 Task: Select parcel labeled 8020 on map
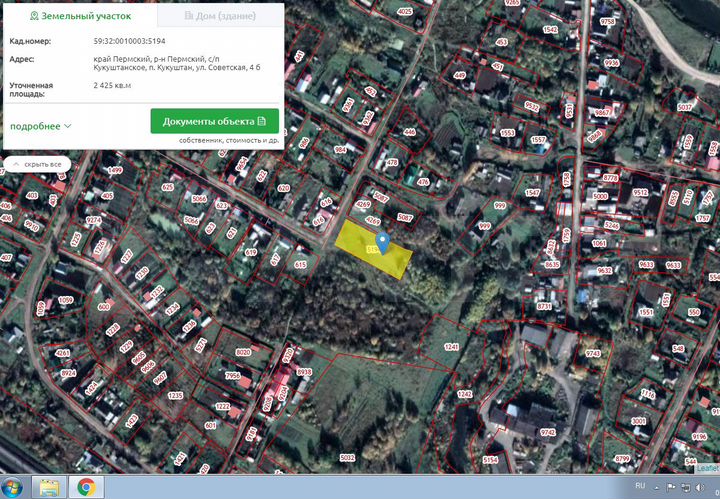pyautogui.click(x=242, y=353)
